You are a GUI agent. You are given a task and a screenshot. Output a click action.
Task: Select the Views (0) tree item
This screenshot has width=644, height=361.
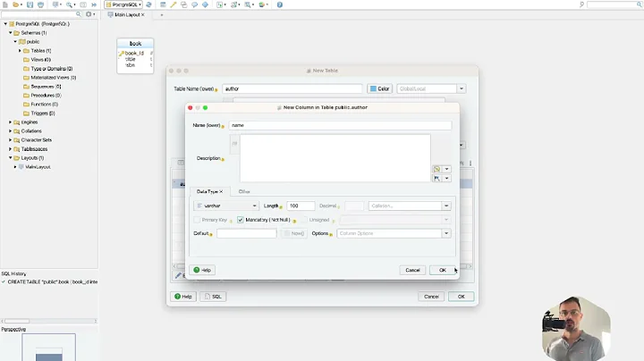coord(40,60)
